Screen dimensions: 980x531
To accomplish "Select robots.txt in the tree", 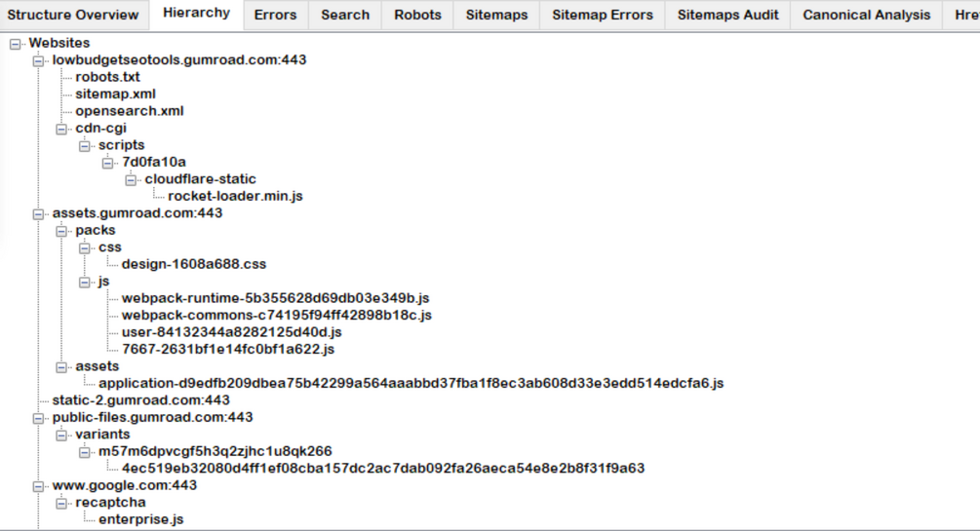I will (107, 77).
